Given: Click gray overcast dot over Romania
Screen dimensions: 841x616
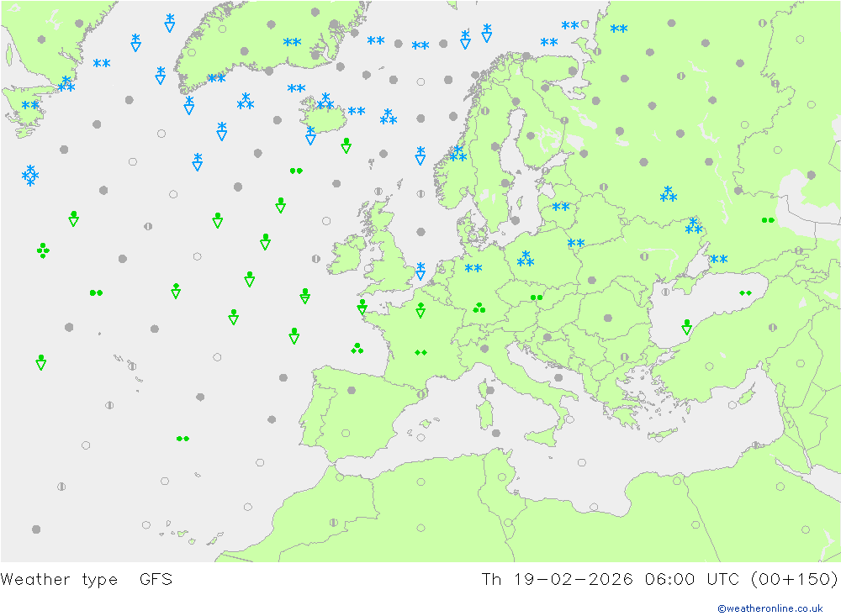Looking at the screenshot, I should (x=608, y=318).
